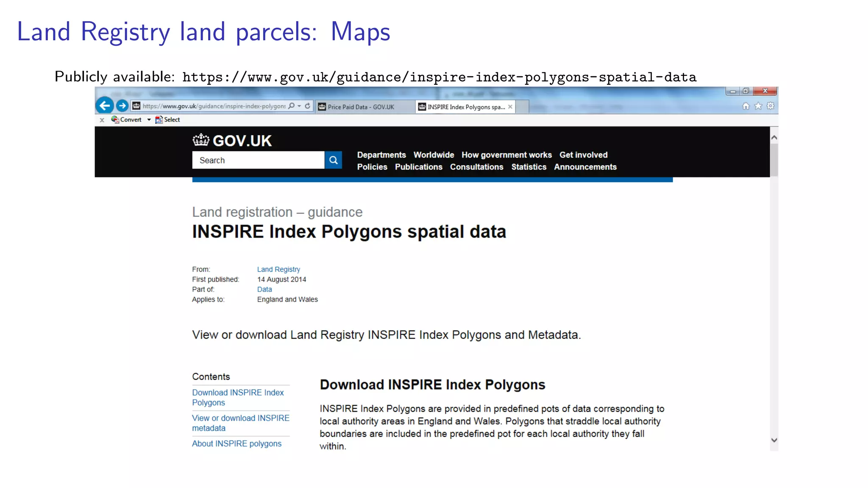This screenshot has width=868, height=488.
Task: Open the Get involved link
Action: [x=583, y=155]
